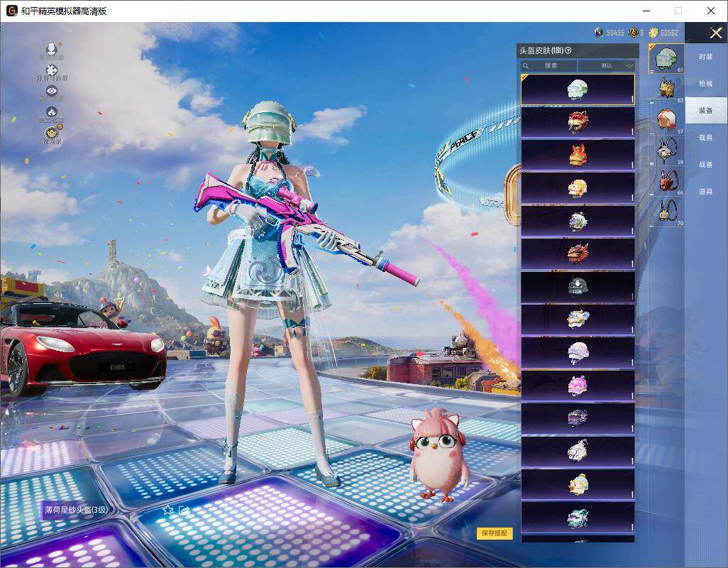This screenshot has height=568, width=728.
Task: Select the pink cat helmet skin row
Action: coord(578,386)
